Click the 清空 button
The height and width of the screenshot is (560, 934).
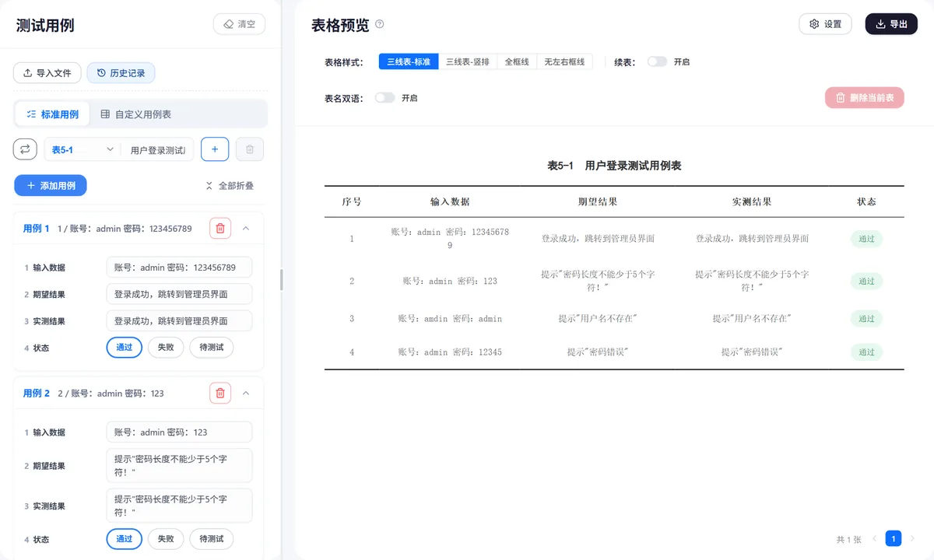(240, 24)
